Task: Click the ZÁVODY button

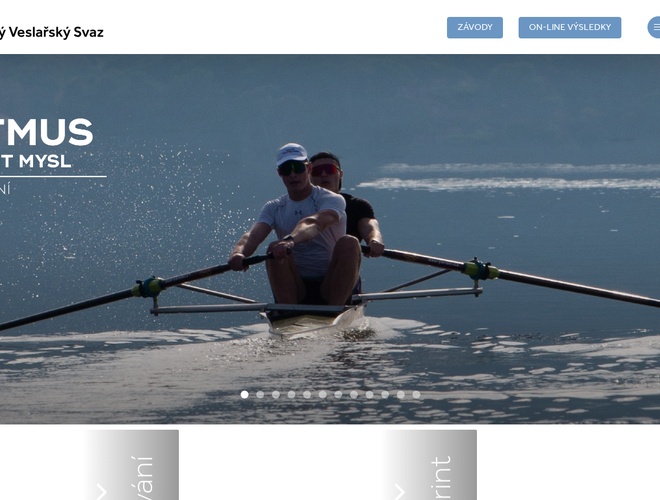Action: click(475, 27)
